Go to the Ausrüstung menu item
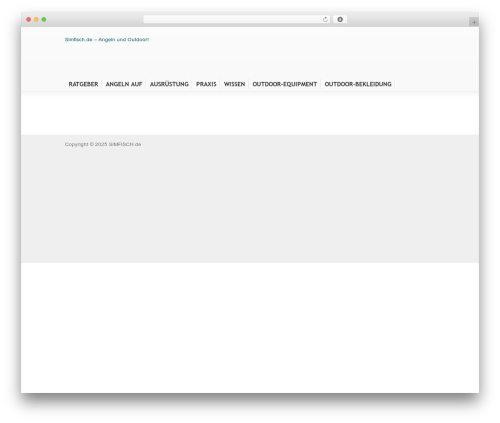Screen dimensions: 500x423 coord(169,84)
